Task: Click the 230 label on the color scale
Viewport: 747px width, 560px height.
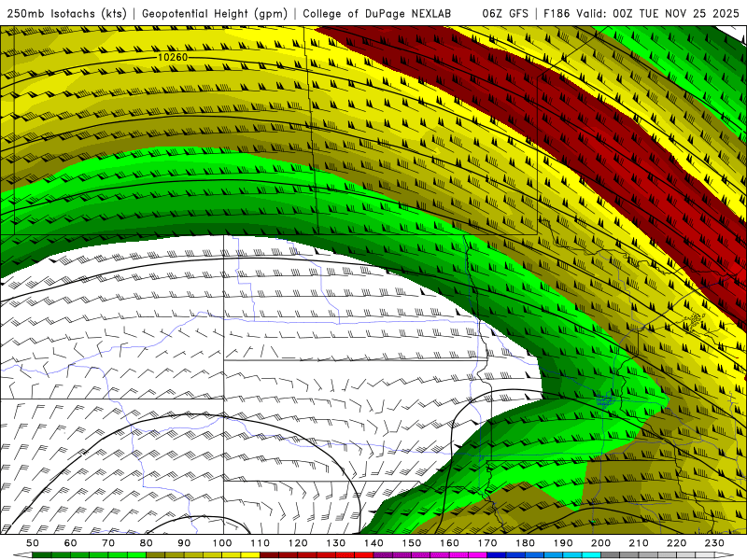Action: pos(714,543)
